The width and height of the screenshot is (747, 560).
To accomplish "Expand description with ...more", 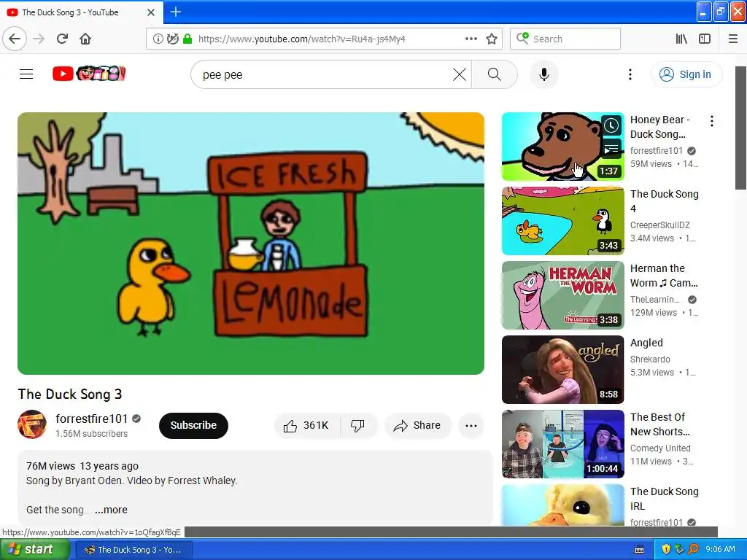I will pos(111,510).
